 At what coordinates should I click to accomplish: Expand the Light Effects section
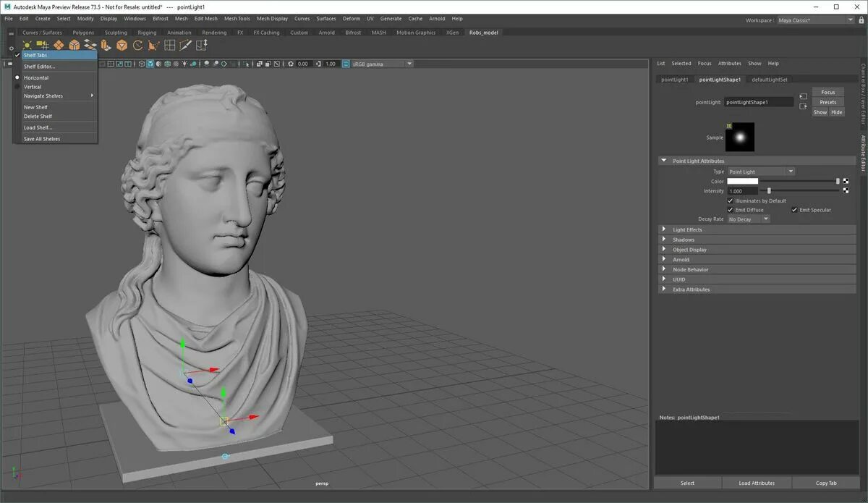(x=663, y=229)
